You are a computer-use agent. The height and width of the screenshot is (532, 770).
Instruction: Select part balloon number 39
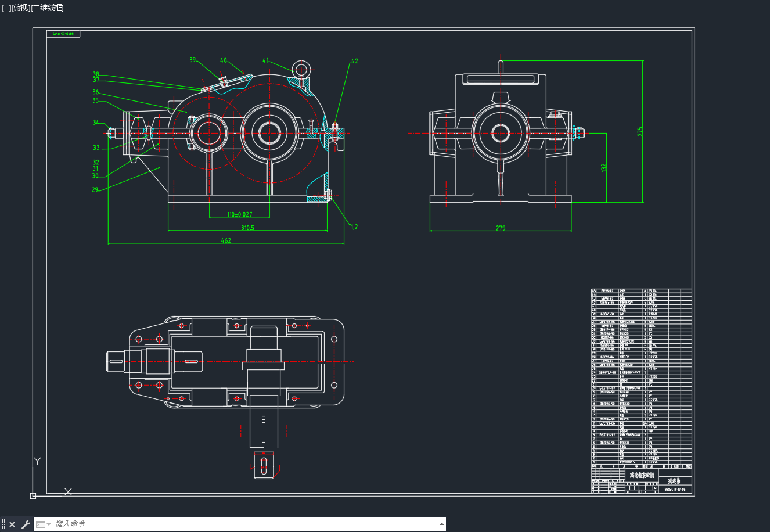[x=193, y=60]
